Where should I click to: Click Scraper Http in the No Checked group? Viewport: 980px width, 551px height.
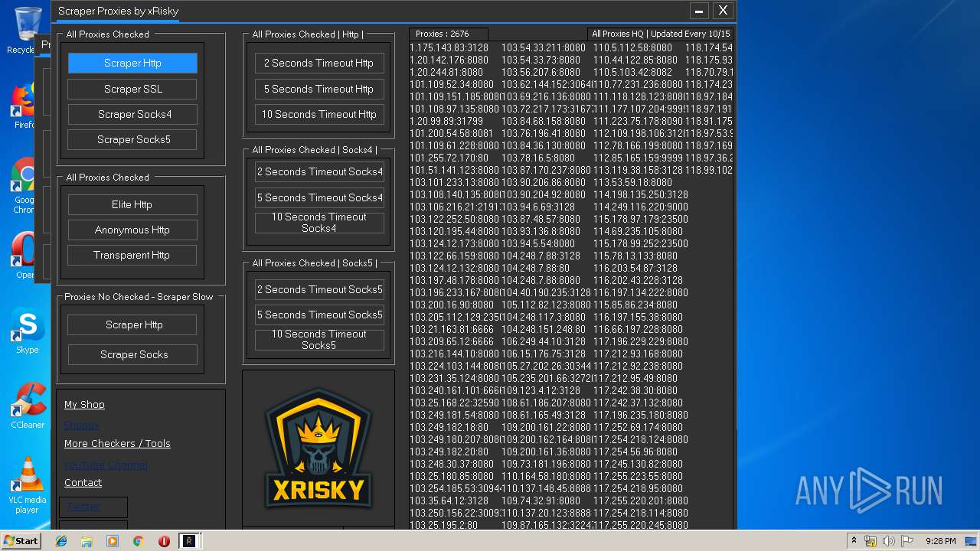(132, 324)
